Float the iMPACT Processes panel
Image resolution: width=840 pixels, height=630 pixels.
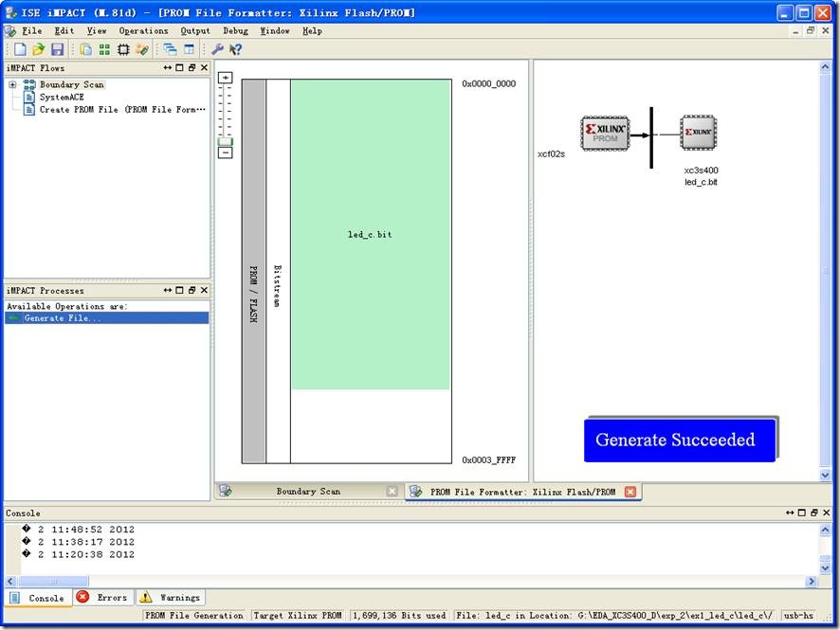click(192, 291)
